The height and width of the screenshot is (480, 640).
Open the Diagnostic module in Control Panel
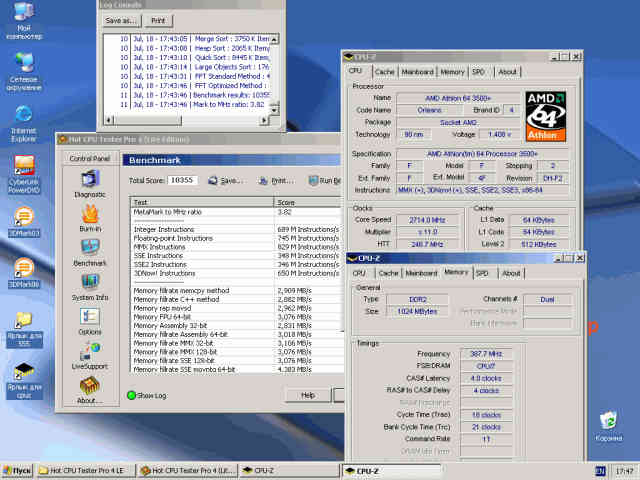tap(89, 178)
